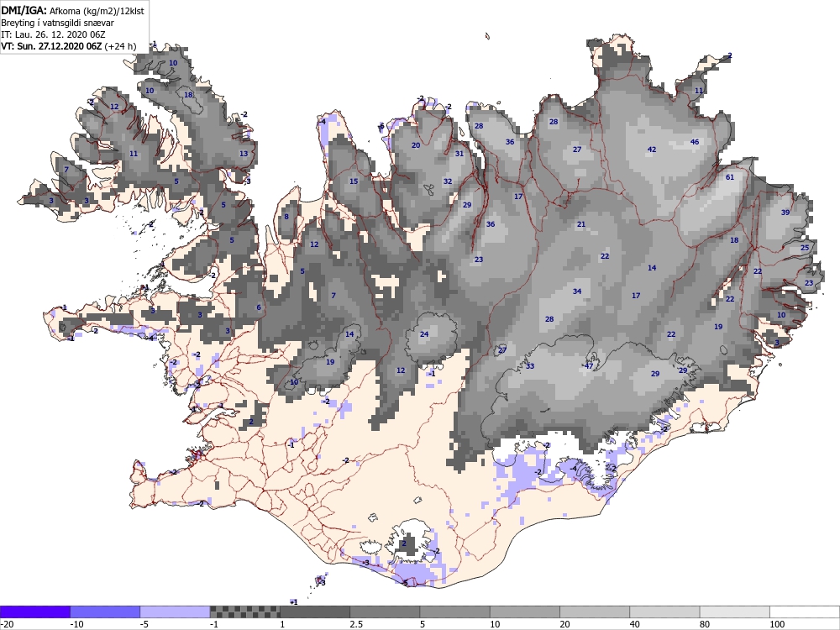Select the gray legend swatch between 5 and 10

tap(454, 612)
